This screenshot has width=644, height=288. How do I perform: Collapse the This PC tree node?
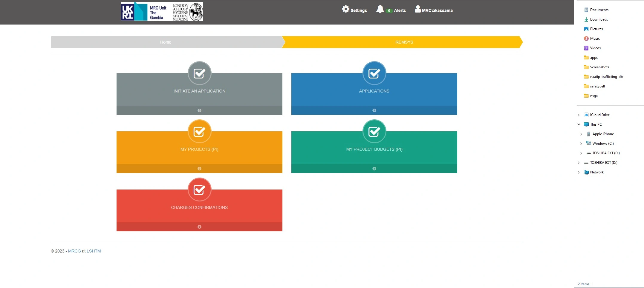coord(579,124)
